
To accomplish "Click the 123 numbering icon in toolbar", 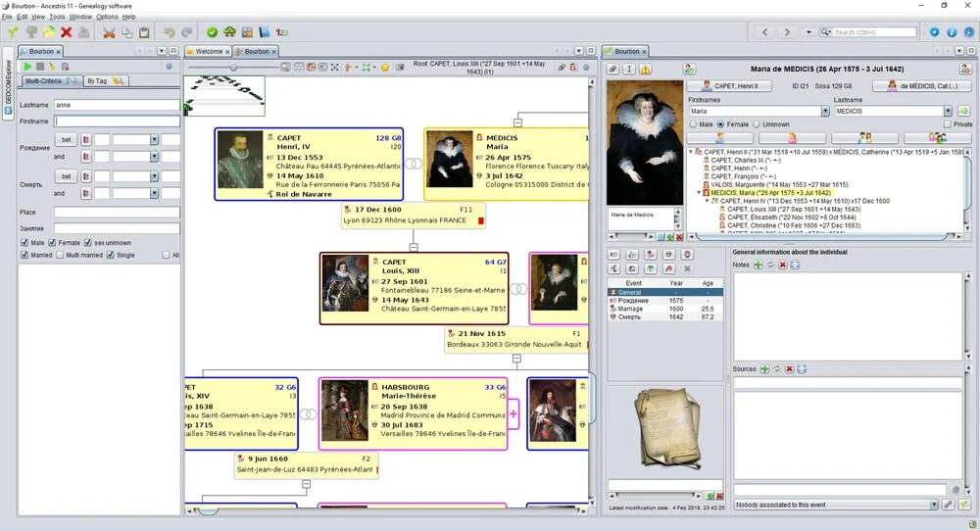I will tap(282, 32).
